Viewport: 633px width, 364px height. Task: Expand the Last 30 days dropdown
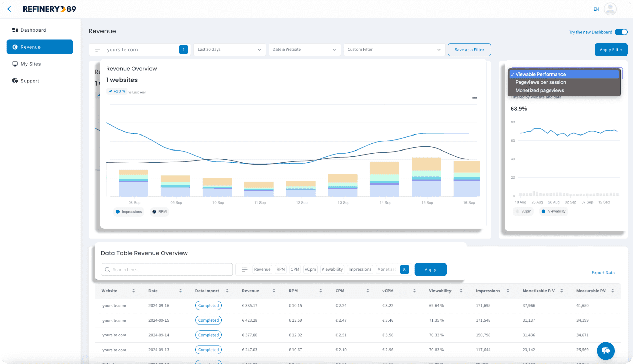[230, 50]
